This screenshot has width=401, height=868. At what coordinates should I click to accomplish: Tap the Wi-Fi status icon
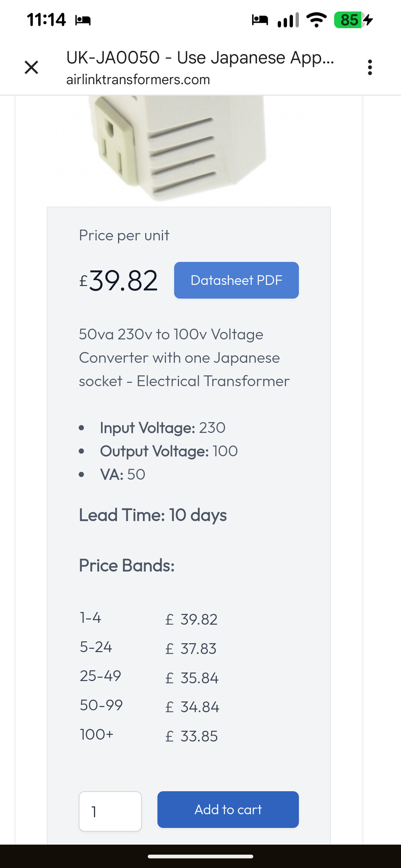[x=316, y=20]
